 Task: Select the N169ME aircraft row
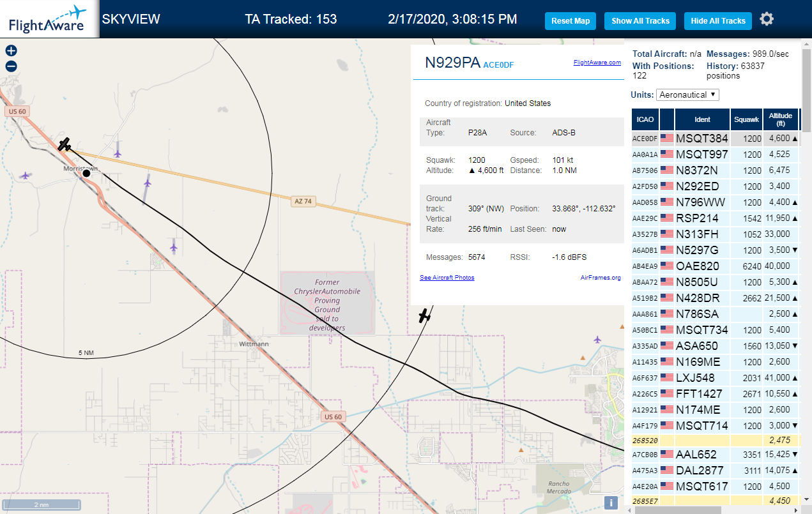click(x=715, y=361)
